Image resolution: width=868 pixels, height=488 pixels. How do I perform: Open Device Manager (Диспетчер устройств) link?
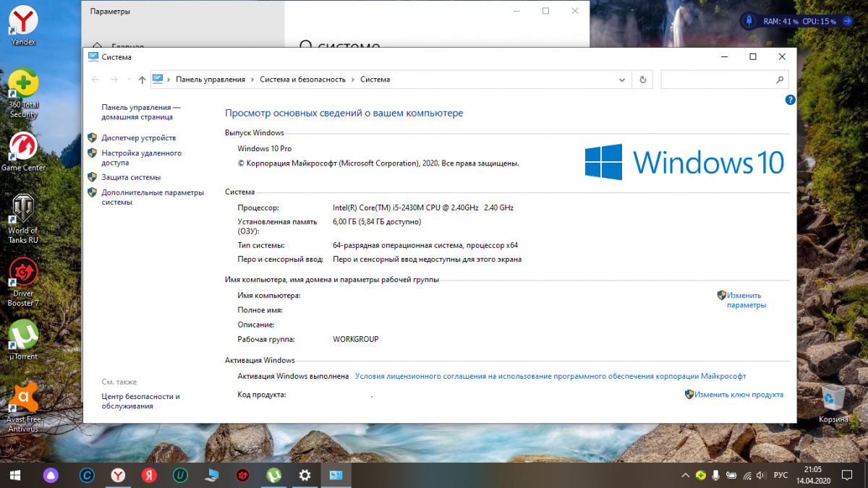138,137
